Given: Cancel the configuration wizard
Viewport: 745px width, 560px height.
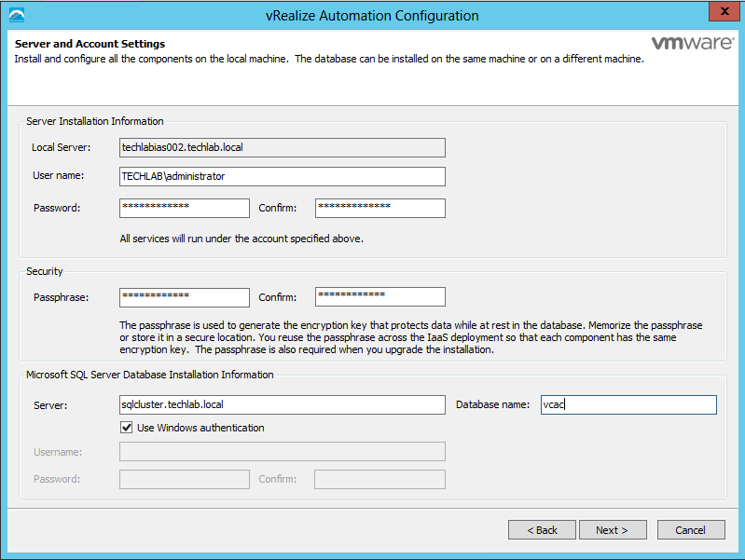Looking at the screenshot, I should point(691,529).
